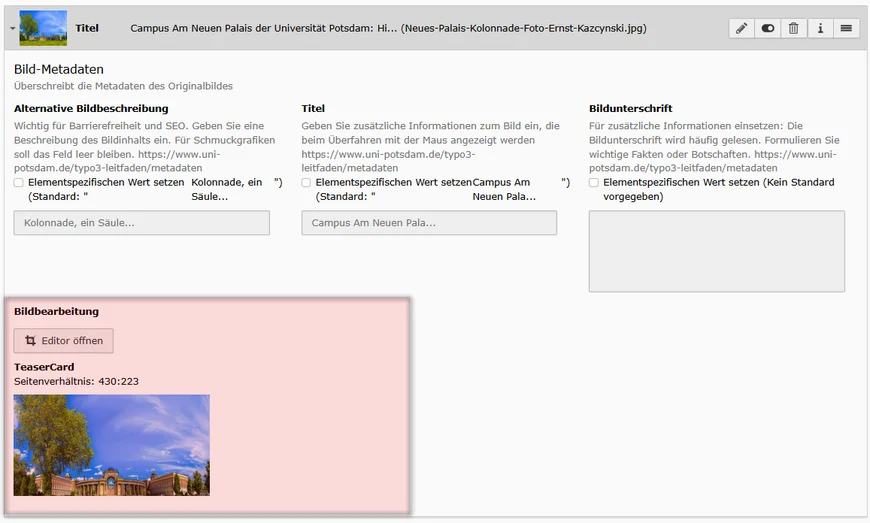The height and width of the screenshot is (523, 870).
Task: Click the 'Campus Am Neuen Pala…' input field
Action: click(x=429, y=222)
